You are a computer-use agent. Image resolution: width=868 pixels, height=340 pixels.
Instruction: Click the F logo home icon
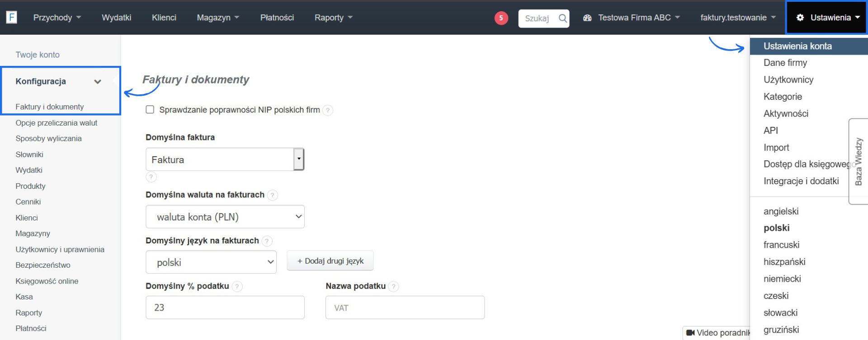11,18
